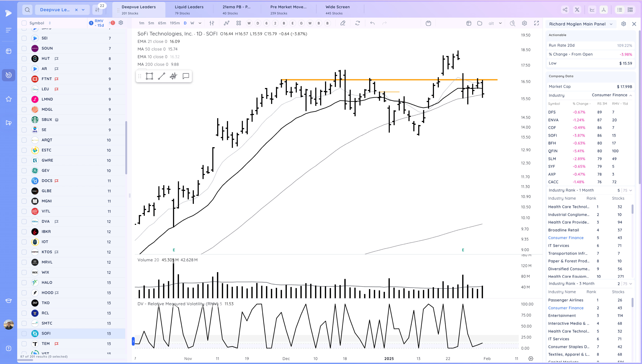Open the search magnifier icon

(27, 10)
